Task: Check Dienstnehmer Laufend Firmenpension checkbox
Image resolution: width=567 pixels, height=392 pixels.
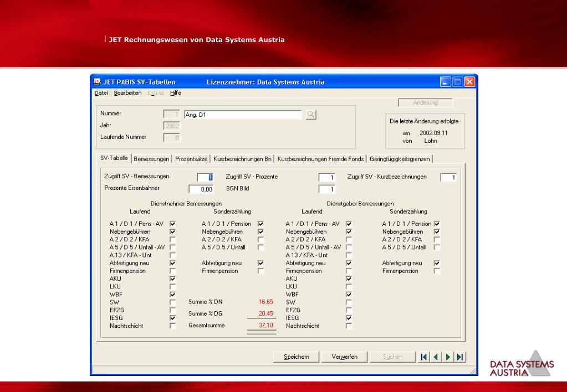Action: click(x=172, y=271)
